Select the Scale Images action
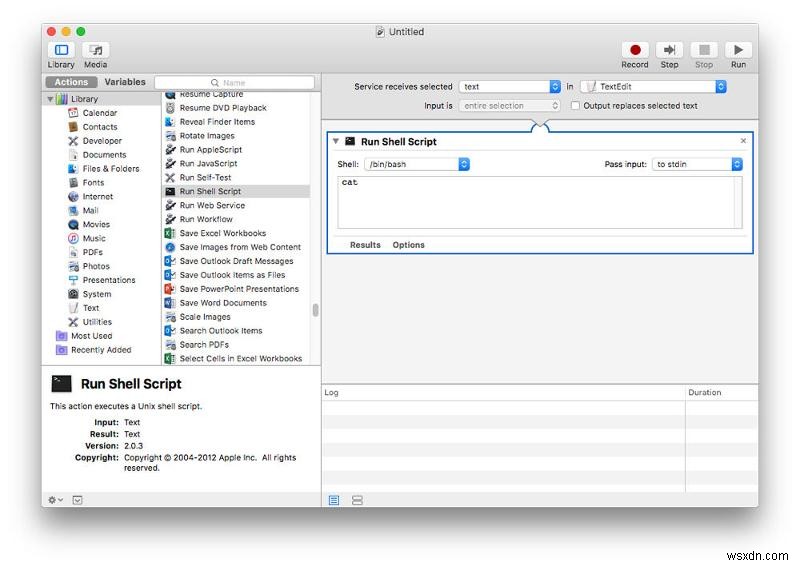800x566 pixels. pyautogui.click(x=205, y=317)
